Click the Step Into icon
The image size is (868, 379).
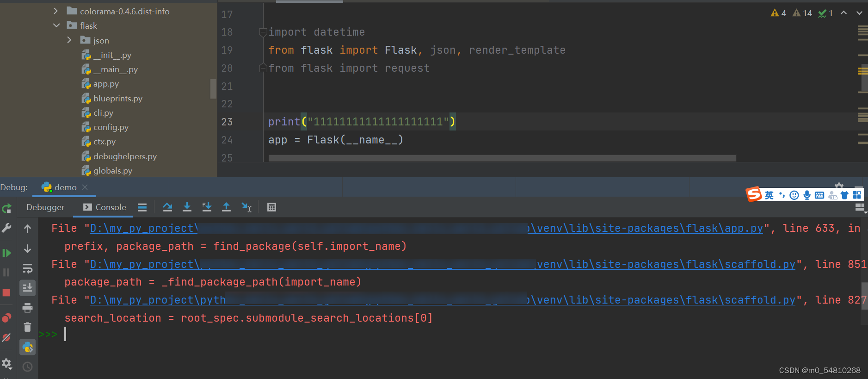coord(187,207)
